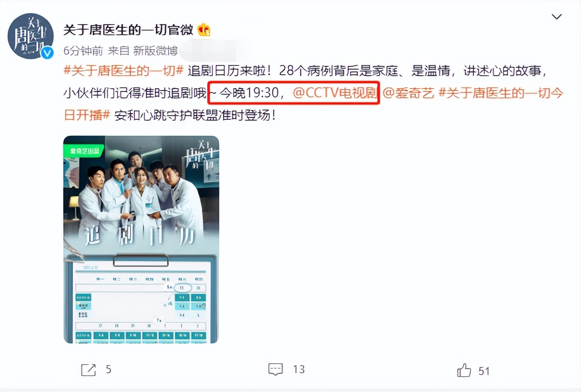Click the calendar clipboard in the poster
The image size is (581, 392).
click(141, 300)
